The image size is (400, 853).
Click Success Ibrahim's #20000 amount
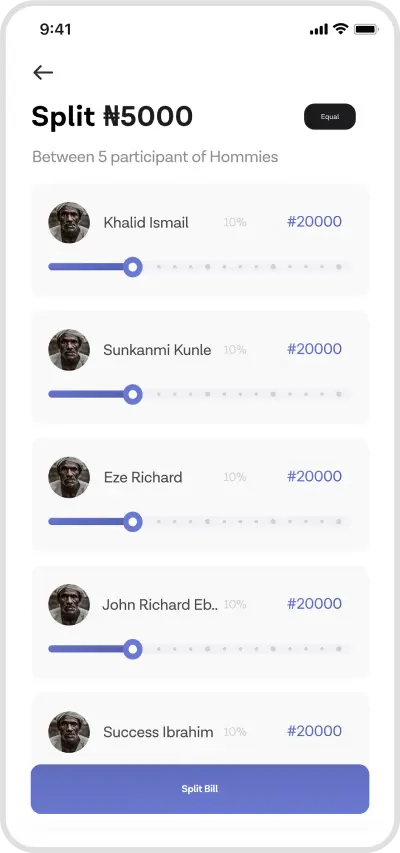pos(315,731)
